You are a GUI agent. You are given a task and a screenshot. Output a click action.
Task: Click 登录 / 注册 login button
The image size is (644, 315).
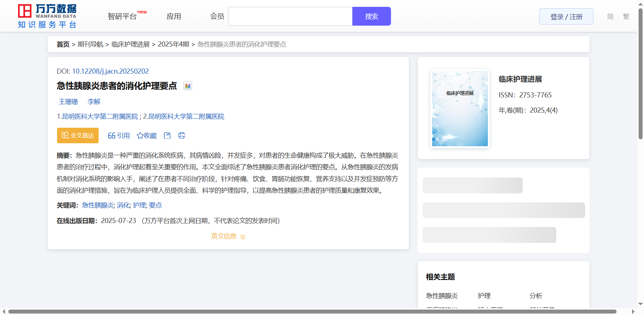point(566,17)
